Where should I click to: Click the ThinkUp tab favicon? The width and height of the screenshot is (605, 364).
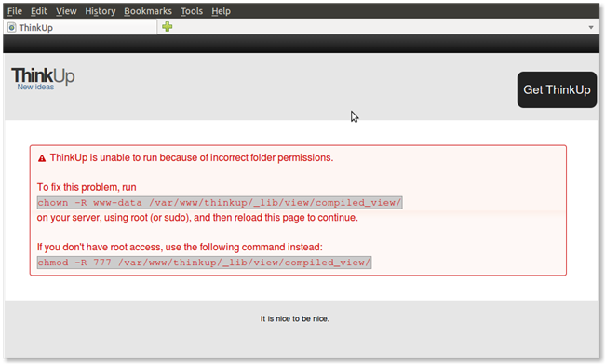[x=12, y=27]
